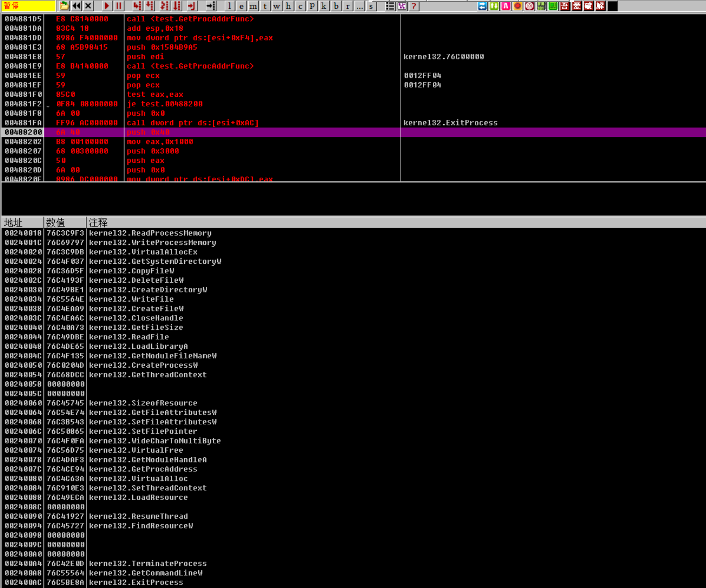706x588 pixels.
Task: Select kernel32.LoadLibraryA row
Action: click(x=353, y=346)
